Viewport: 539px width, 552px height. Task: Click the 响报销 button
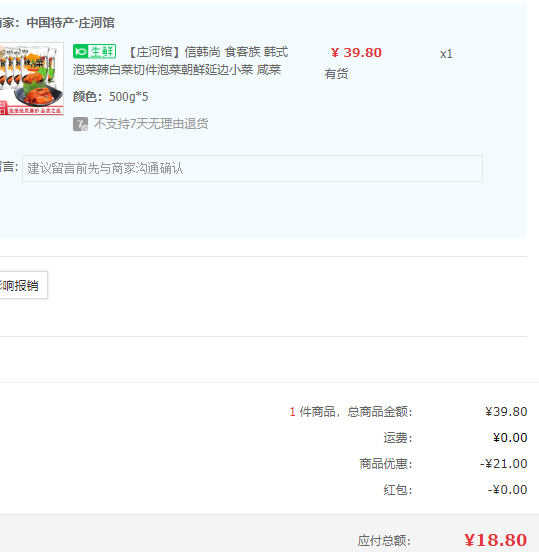click(23, 285)
